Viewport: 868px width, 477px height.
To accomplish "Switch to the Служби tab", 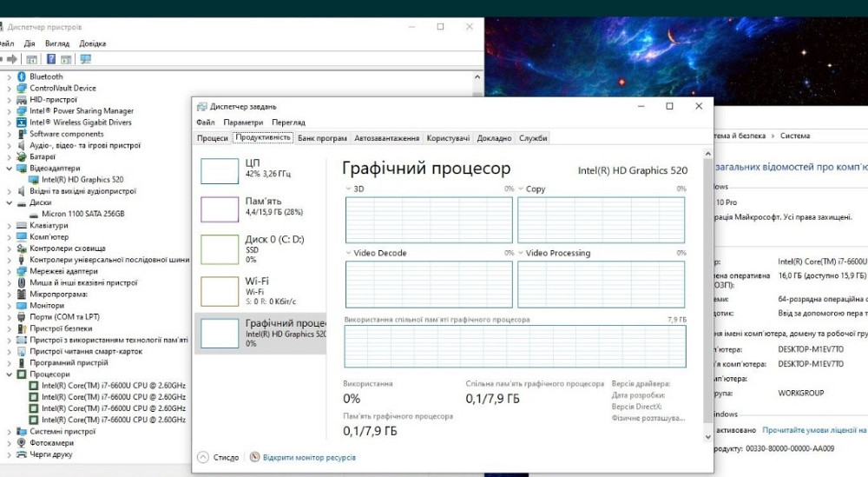I will [x=533, y=138].
